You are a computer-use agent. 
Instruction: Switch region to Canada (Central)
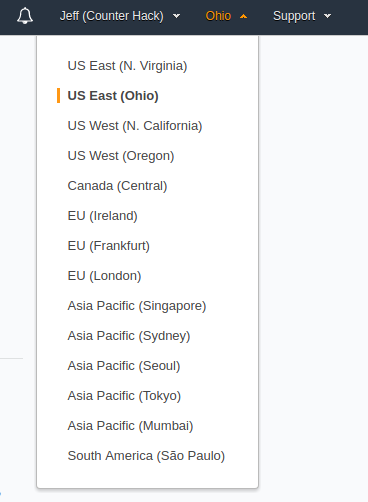click(x=117, y=186)
